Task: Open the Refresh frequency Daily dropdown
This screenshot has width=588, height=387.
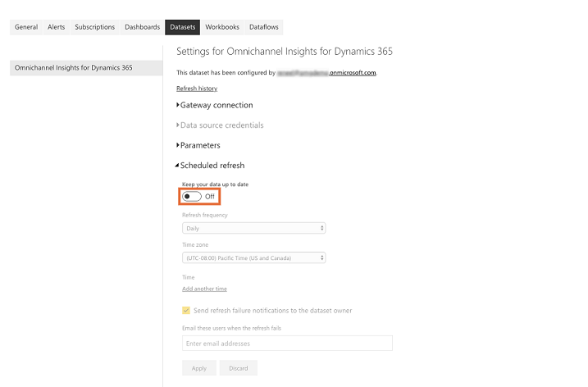Action: coord(254,228)
